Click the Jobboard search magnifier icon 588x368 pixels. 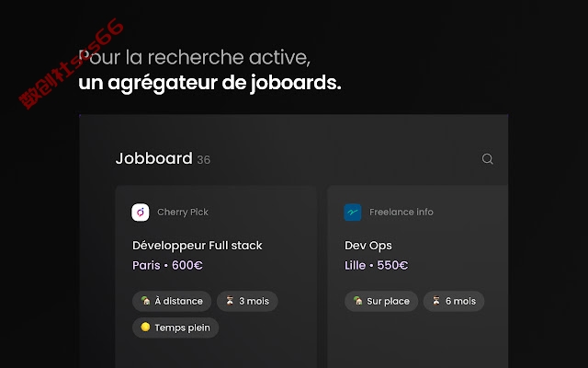tap(487, 159)
